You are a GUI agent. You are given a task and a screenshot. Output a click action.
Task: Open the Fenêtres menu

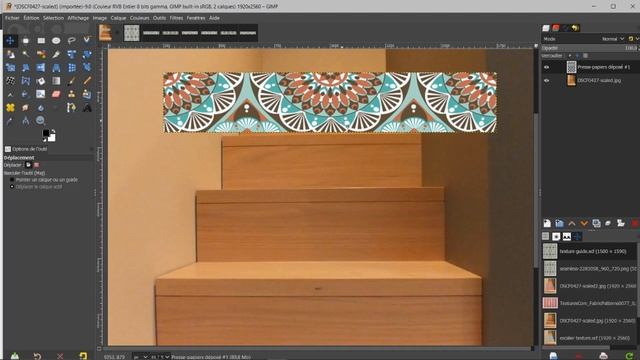tap(196, 18)
